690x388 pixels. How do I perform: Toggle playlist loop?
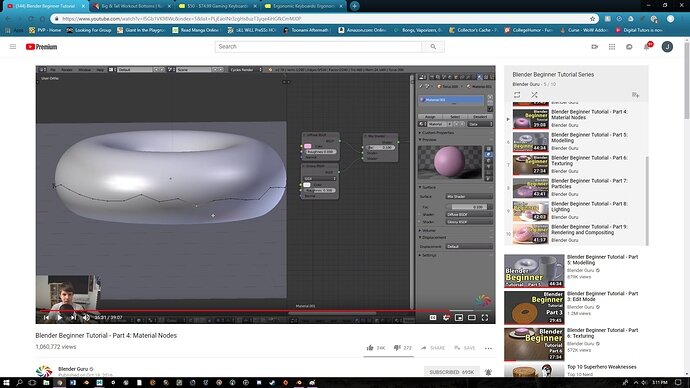pyautogui.click(x=517, y=95)
